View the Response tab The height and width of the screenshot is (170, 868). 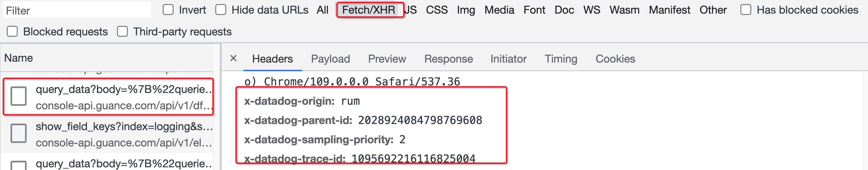pyautogui.click(x=449, y=59)
